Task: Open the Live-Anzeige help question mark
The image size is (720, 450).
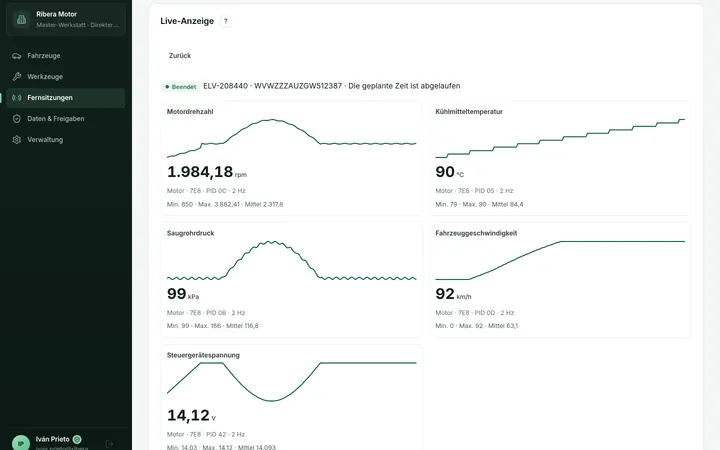Action: (x=225, y=21)
